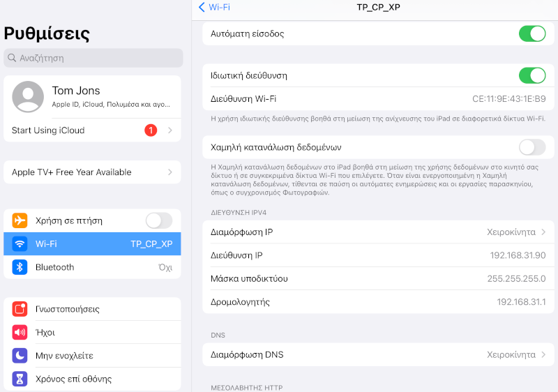Tap the airplane mode icon
This screenshot has height=392, width=558.
pos(20,221)
